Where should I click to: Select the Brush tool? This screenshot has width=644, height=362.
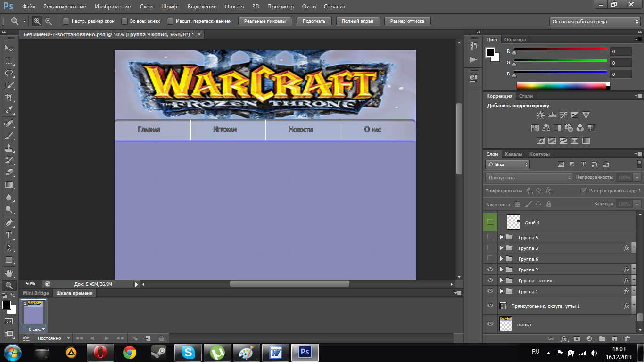[x=9, y=136]
